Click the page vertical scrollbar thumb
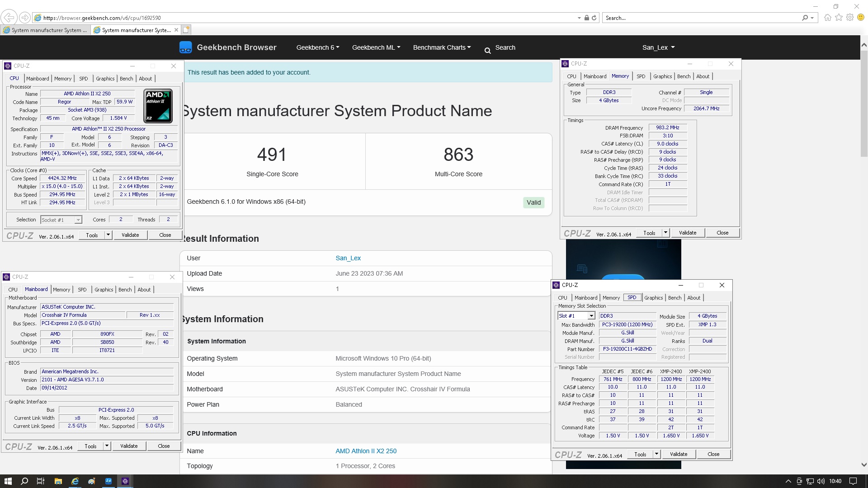868x488 pixels. (864, 103)
